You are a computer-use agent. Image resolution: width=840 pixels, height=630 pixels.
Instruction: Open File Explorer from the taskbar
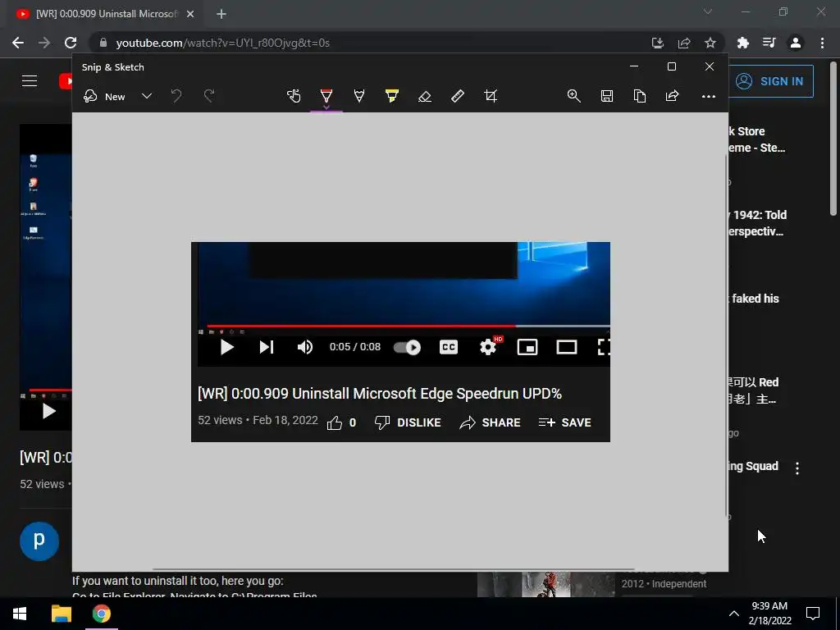pyautogui.click(x=61, y=614)
